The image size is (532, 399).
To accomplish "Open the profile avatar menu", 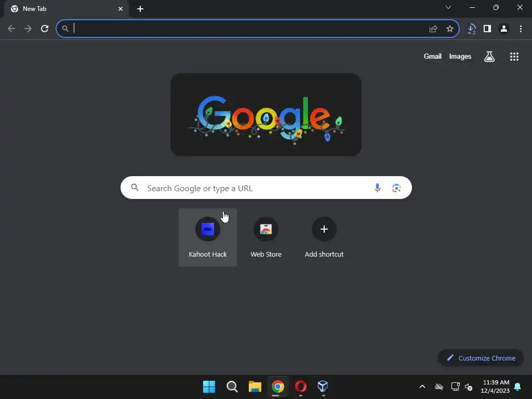I will point(504,29).
